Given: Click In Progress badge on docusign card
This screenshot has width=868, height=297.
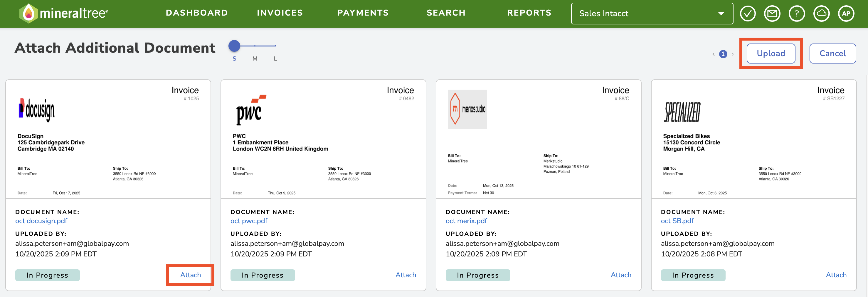Looking at the screenshot, I should [48, 275].
